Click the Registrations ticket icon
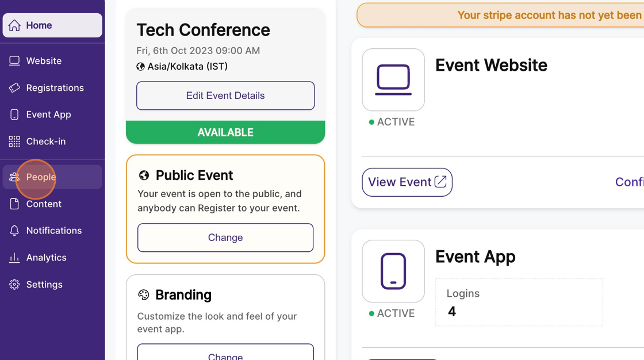The height and width of the screenshot is (360, 644). point(14,88)
